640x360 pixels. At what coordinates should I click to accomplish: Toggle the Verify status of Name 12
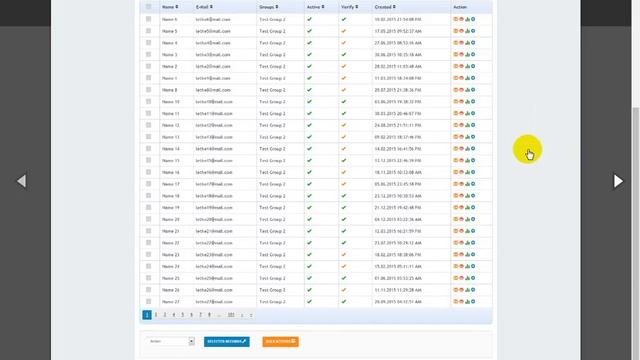click(344, 125)
